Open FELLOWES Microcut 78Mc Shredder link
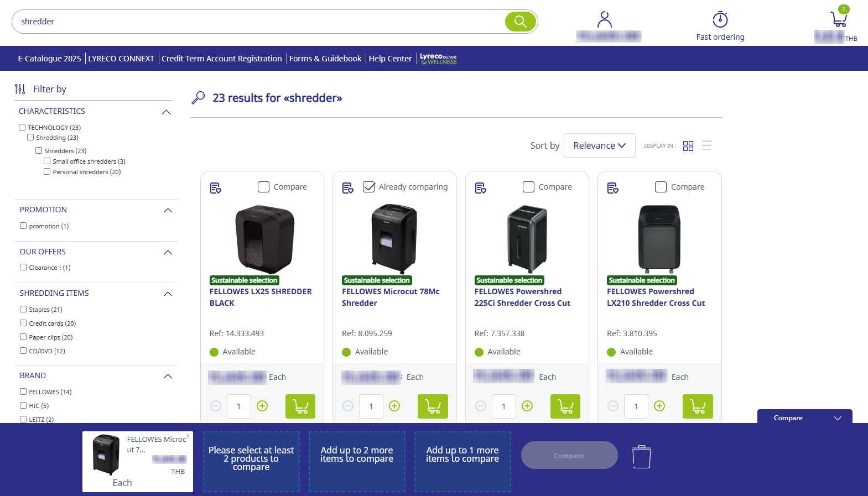The image size is (868, 496). [391, 297]
